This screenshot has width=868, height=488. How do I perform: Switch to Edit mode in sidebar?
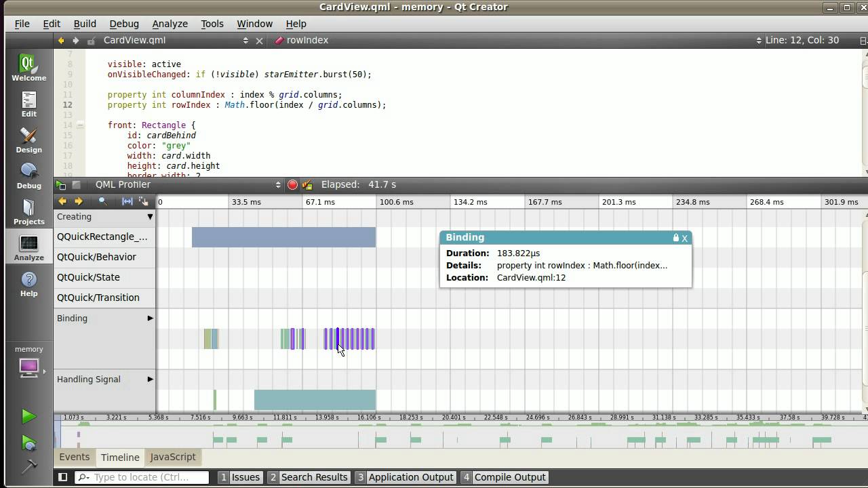click(28, 104)
